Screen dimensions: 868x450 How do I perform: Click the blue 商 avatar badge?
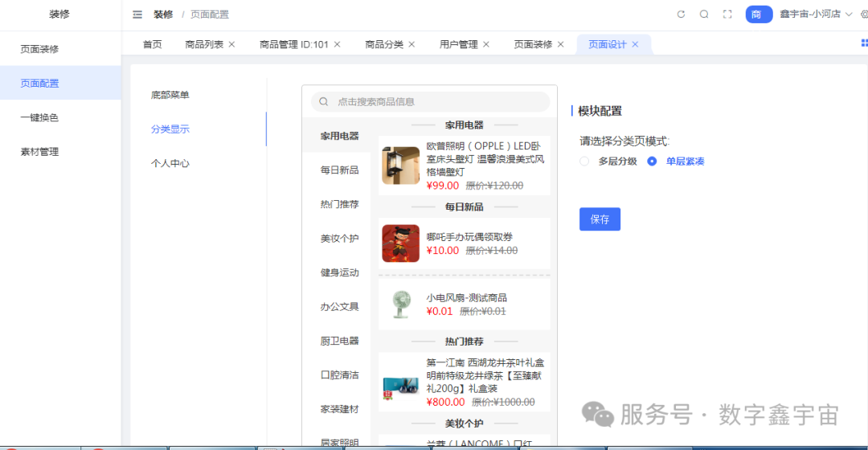click(x=759, y=14)
